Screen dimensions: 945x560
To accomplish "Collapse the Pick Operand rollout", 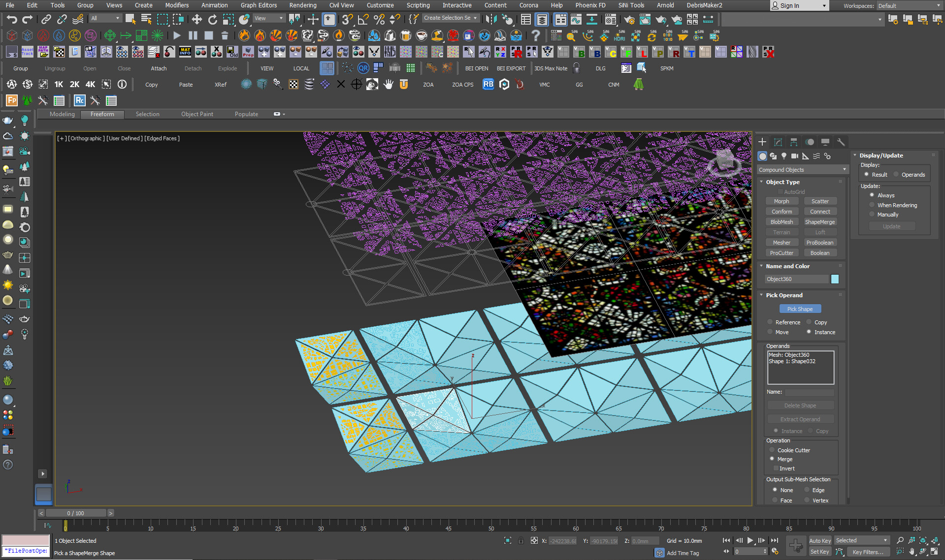I will (x=784, y=295).
